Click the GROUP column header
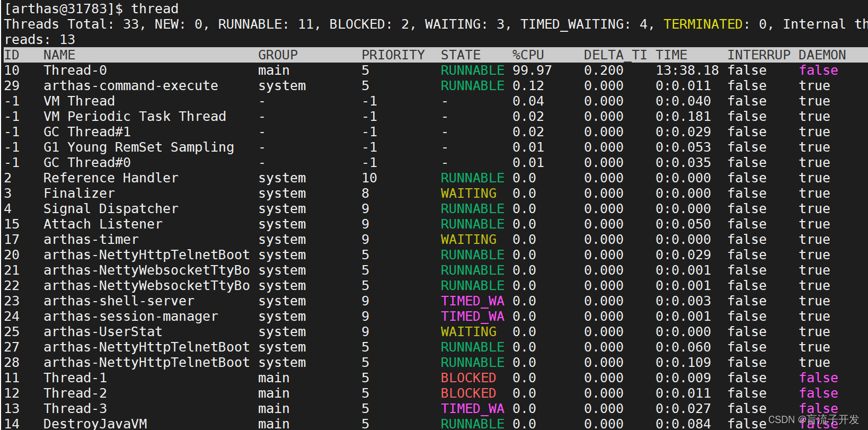 (x=278, y=55)
